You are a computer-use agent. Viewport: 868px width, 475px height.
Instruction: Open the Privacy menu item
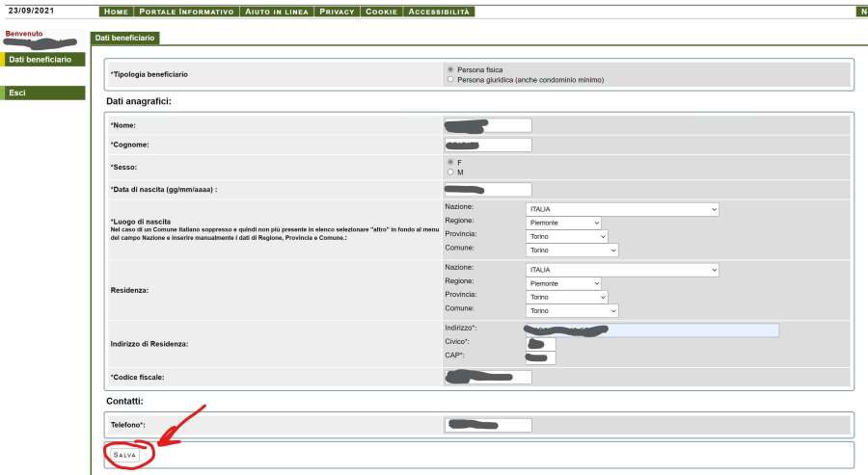click(x=339, y=12)
